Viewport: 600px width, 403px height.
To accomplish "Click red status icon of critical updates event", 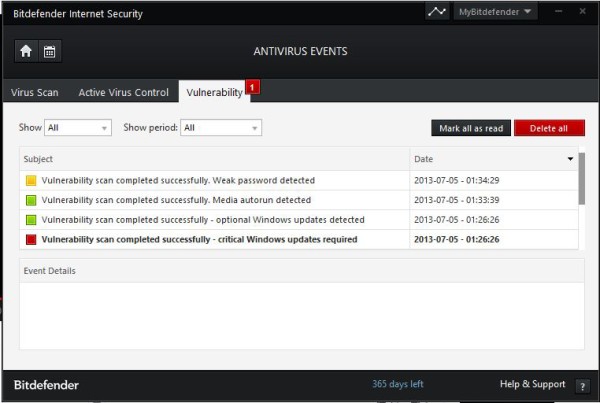I will 31,240.
